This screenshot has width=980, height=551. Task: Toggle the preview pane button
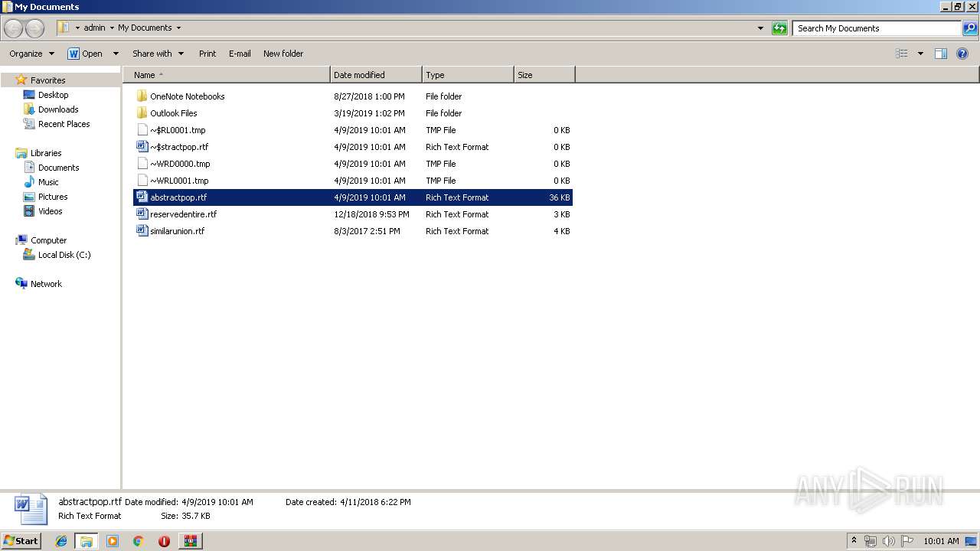(941, 54)
